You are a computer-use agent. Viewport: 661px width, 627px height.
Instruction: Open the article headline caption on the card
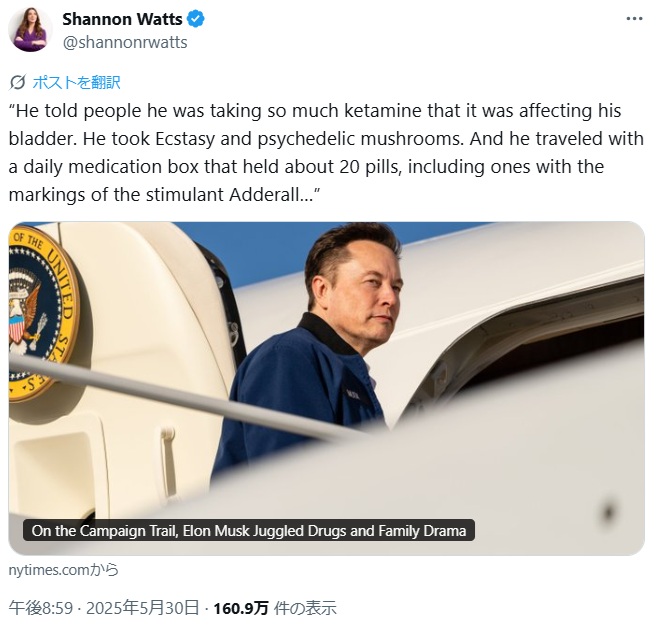[x=249, y=530]
